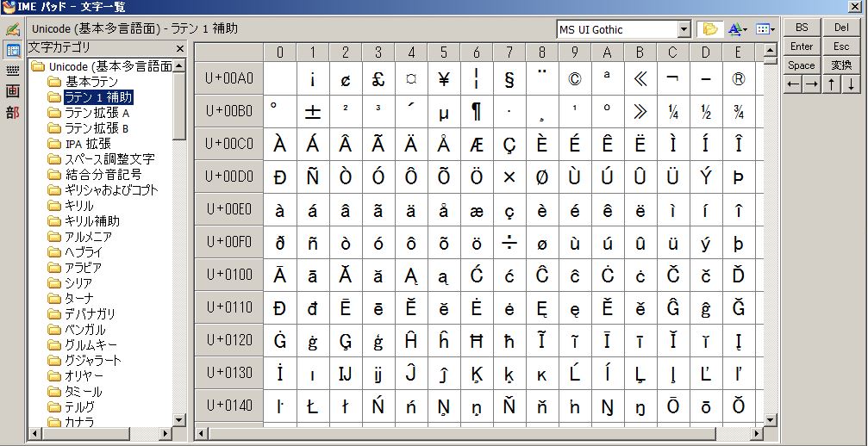Click the 変換 convert button
868x446 pixels.
pyautogui.click(x=840, y=65)
